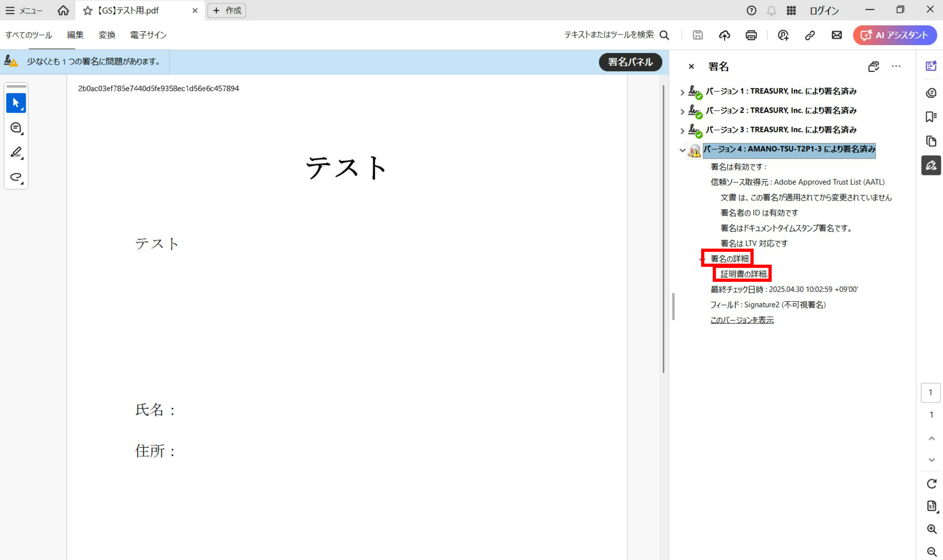Expand バージョン 2 signature entry

(681, 111)
